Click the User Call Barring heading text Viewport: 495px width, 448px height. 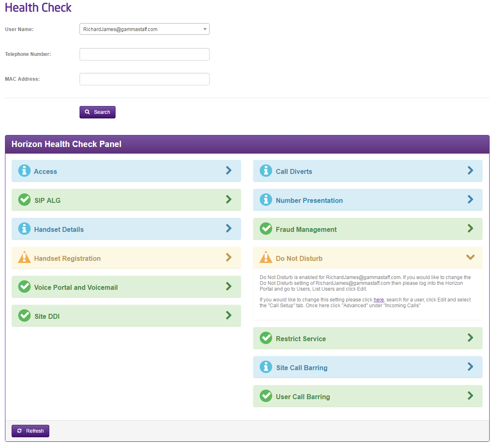[x=303, y=397]
